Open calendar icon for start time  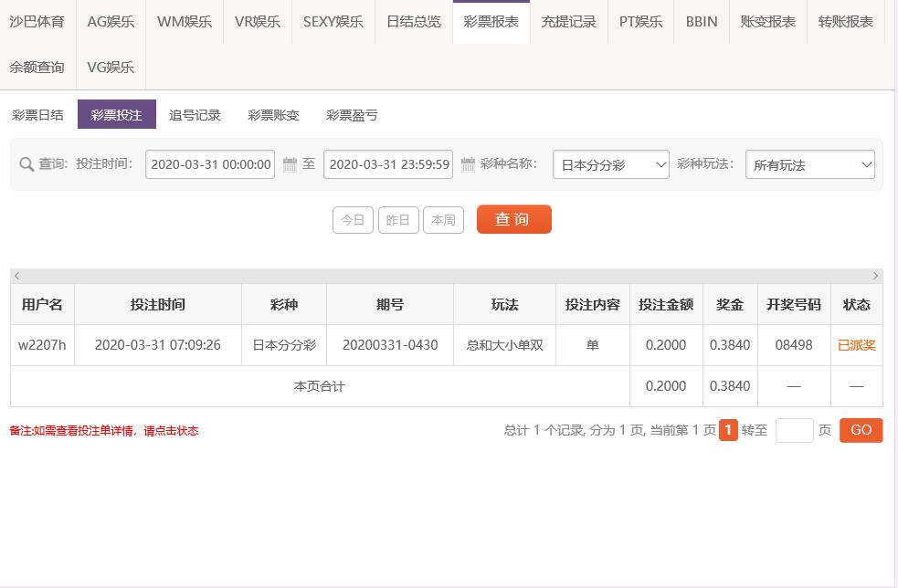coord(290,164)
